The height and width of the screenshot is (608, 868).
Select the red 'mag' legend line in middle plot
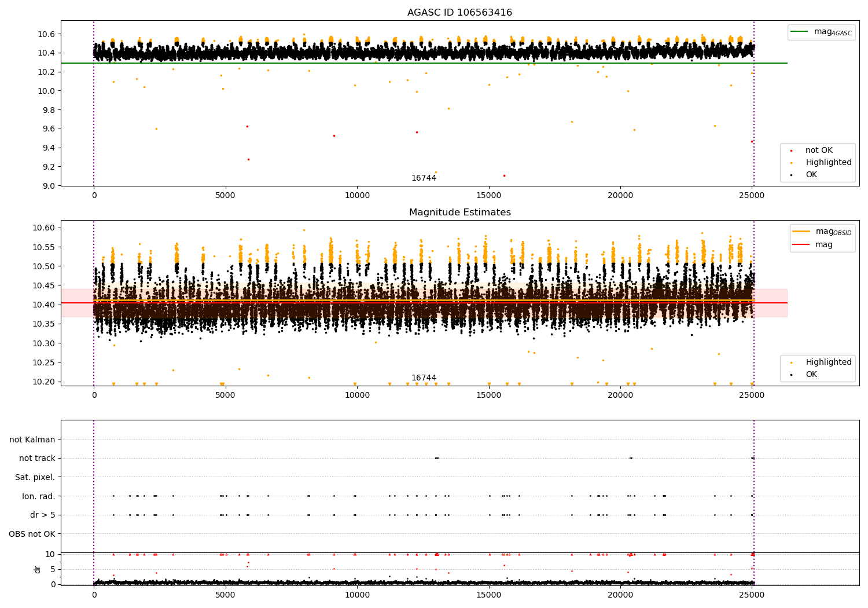pos(801,245)
